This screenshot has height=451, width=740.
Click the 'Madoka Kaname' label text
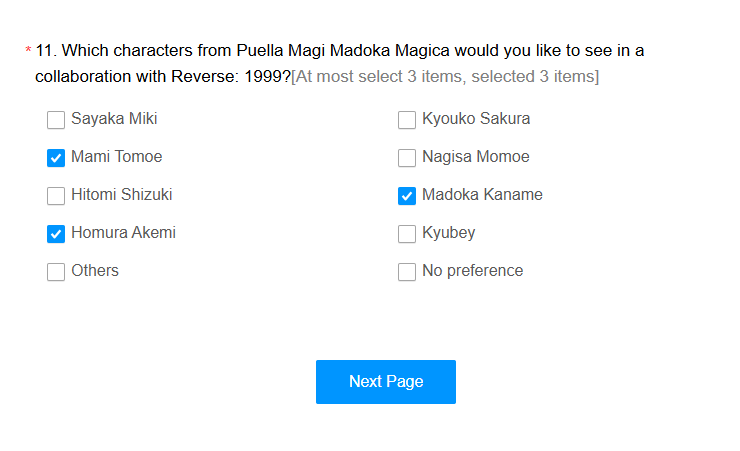[482, 195]
